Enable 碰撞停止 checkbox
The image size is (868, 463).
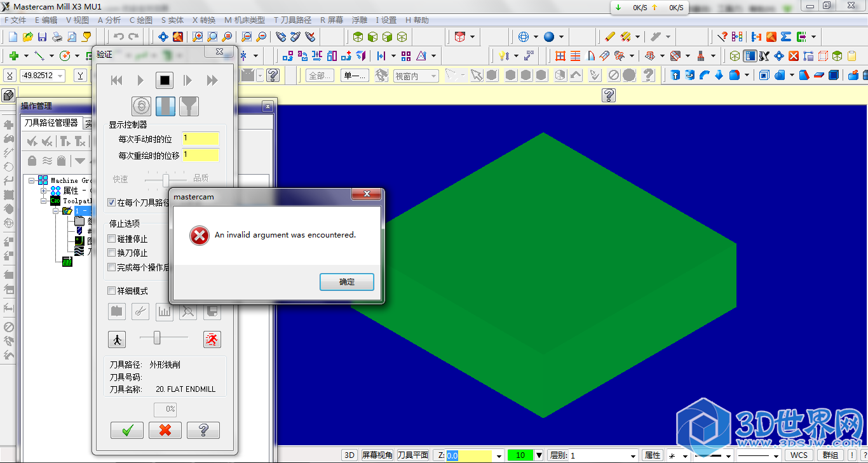[112, 239]
